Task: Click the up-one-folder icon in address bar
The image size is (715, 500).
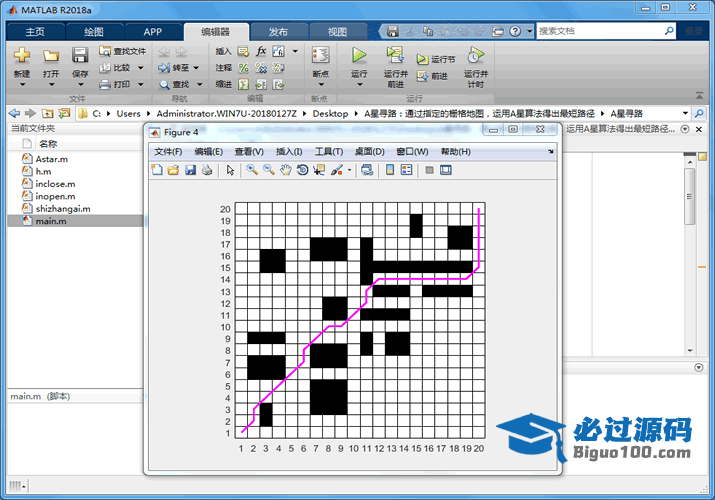Action: (47, 113)
